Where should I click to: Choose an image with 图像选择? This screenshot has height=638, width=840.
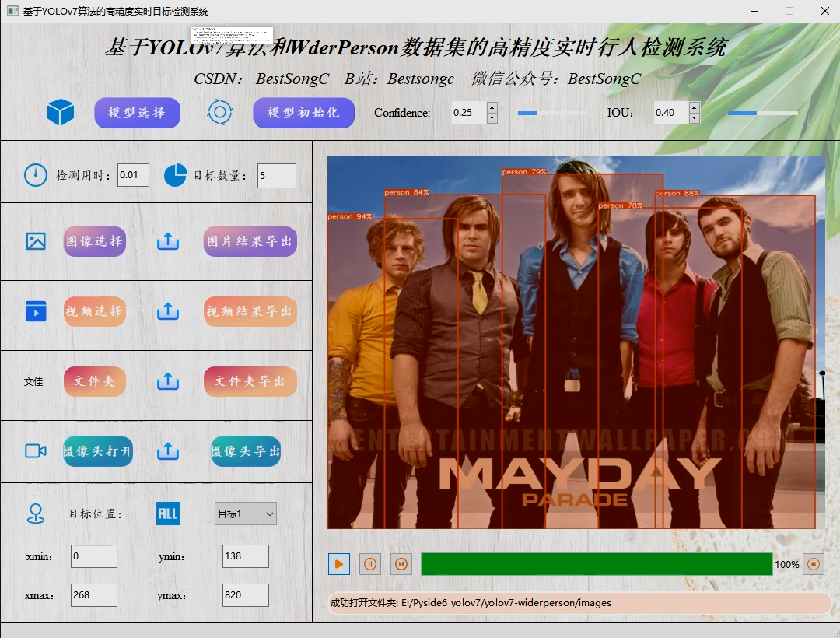pos(95,241)
